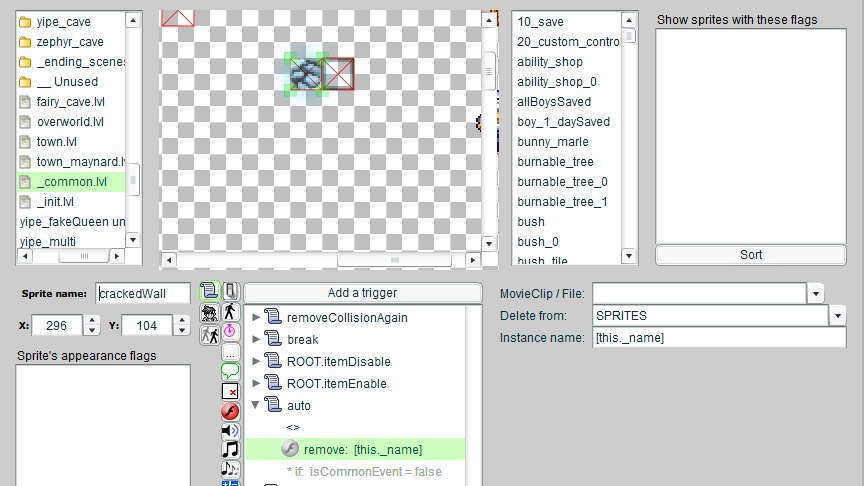The height and width of the screenshot is (486, 864).
Task: Open the MovieClip / File dropdown
Action: click(x=816, y=293)
